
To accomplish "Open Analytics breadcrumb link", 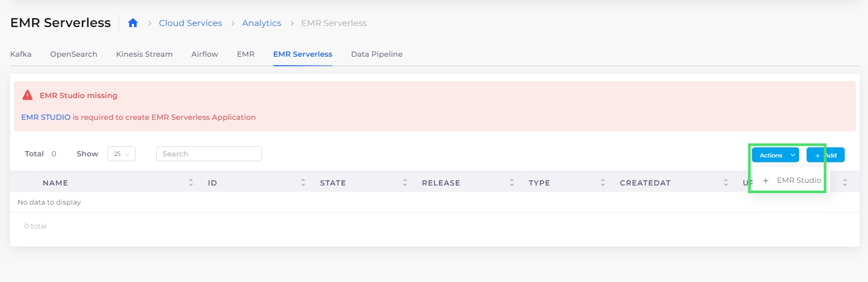I will coord(262,23).
